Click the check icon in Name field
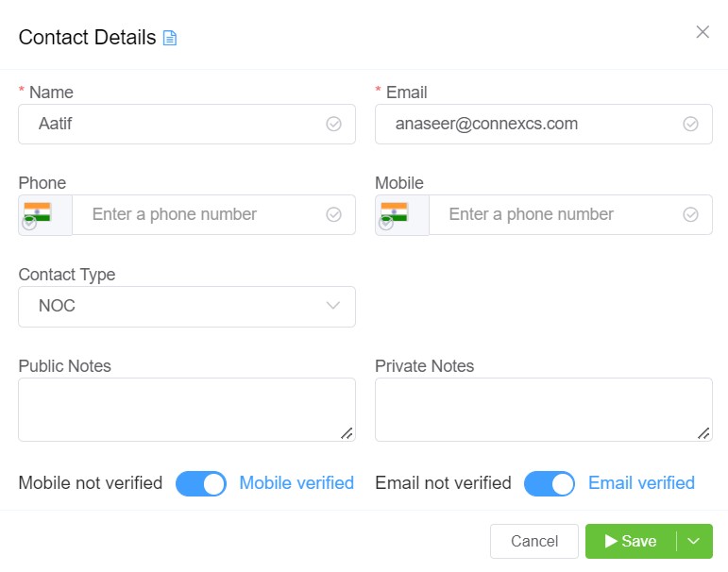Image resolution: width=728 pixels, height=572 pixels. point(333,124)
